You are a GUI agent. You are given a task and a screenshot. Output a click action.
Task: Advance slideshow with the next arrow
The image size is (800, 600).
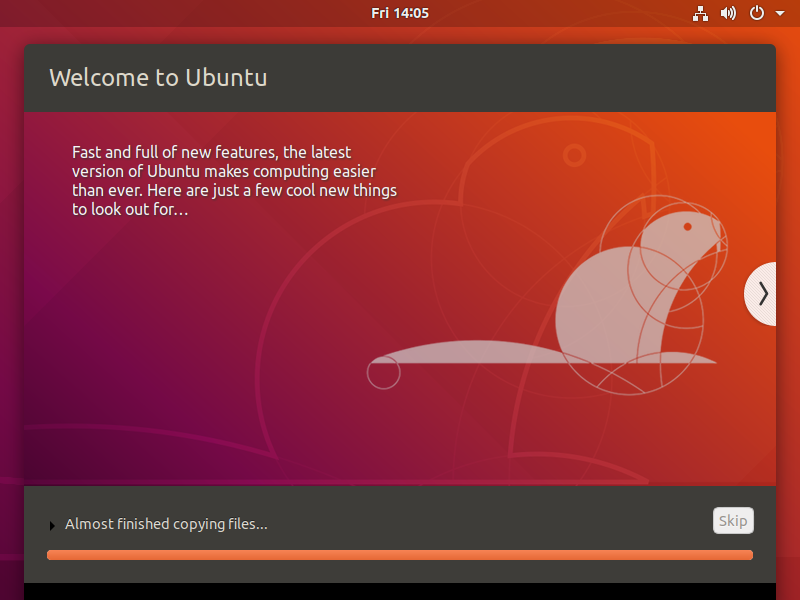coord(762,293)
